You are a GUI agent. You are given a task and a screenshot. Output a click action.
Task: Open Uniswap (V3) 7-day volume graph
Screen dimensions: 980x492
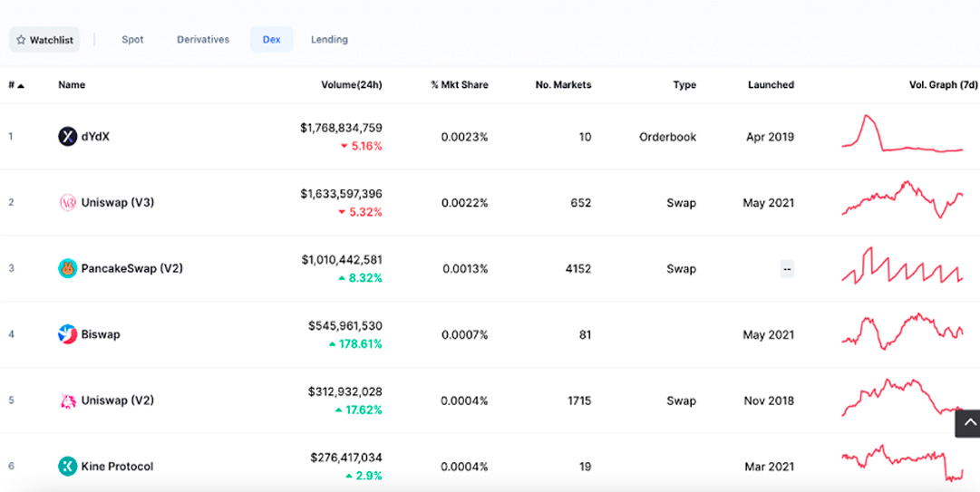pyautogui.click(x=903, y=200)
